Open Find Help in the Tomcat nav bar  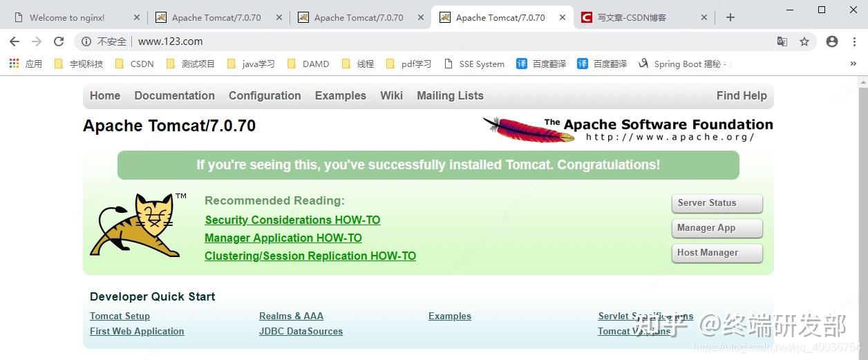point(742,96)
